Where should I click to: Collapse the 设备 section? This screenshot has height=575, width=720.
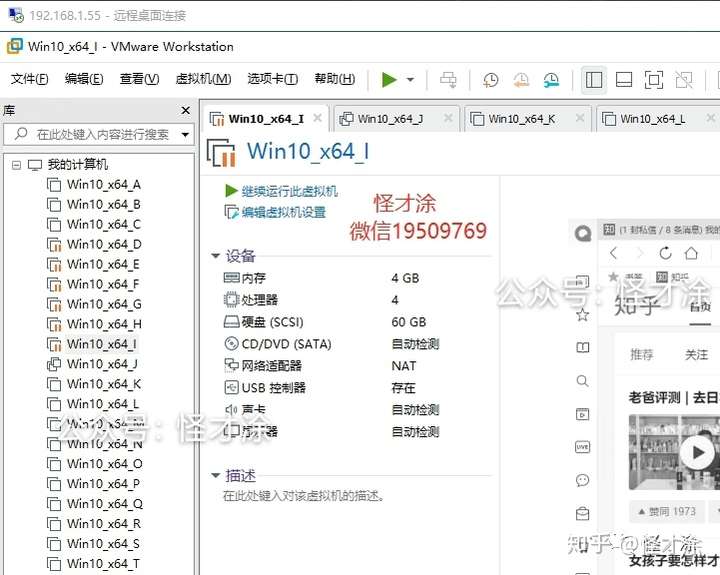coord(215,256)
